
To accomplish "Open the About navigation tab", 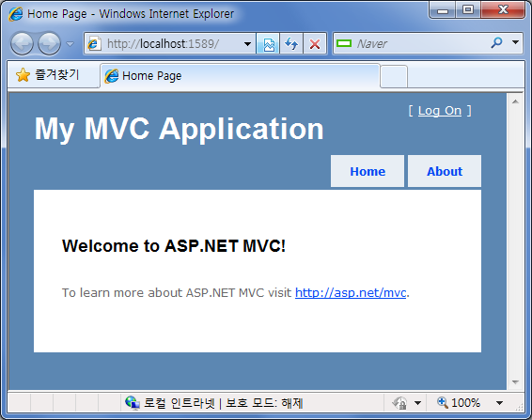I will point(445,171).
